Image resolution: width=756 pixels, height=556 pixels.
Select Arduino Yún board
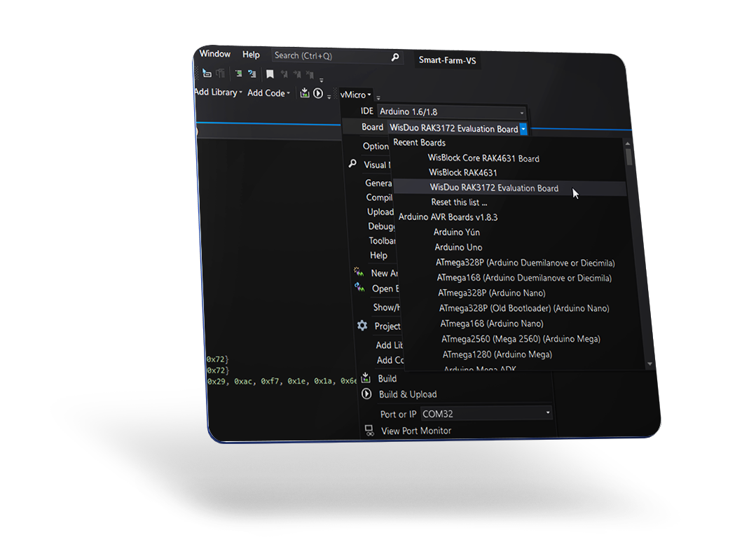tap(457, 232)
